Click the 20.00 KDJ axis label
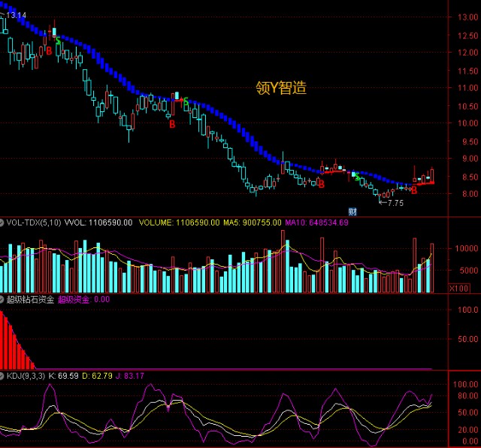The image size is (481, 448). [467, 430]
